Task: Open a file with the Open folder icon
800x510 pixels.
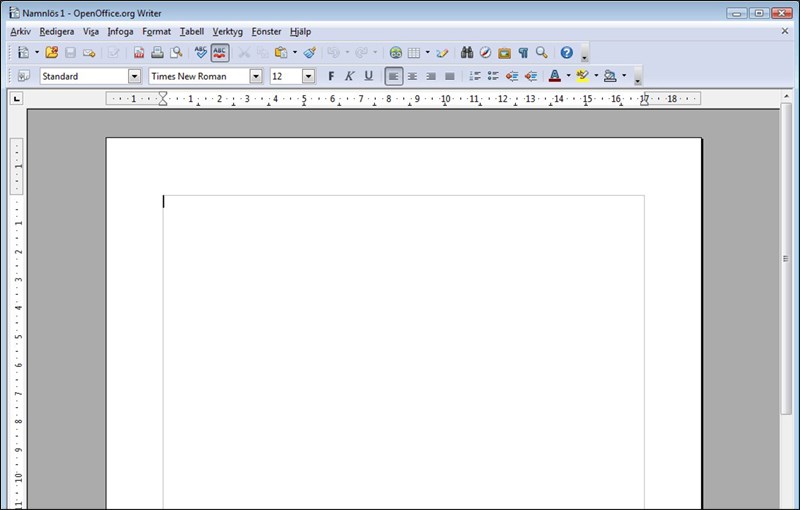Action: coord(52,53)
